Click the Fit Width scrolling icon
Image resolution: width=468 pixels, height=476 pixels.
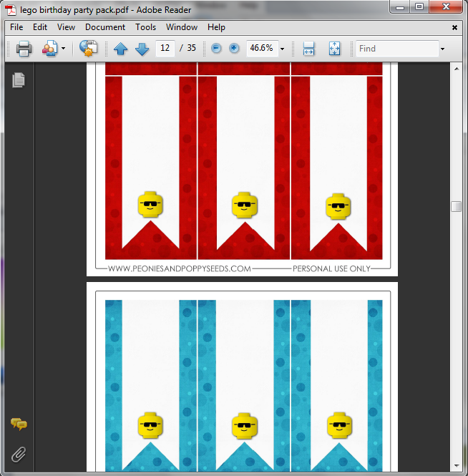pos(308,49)
